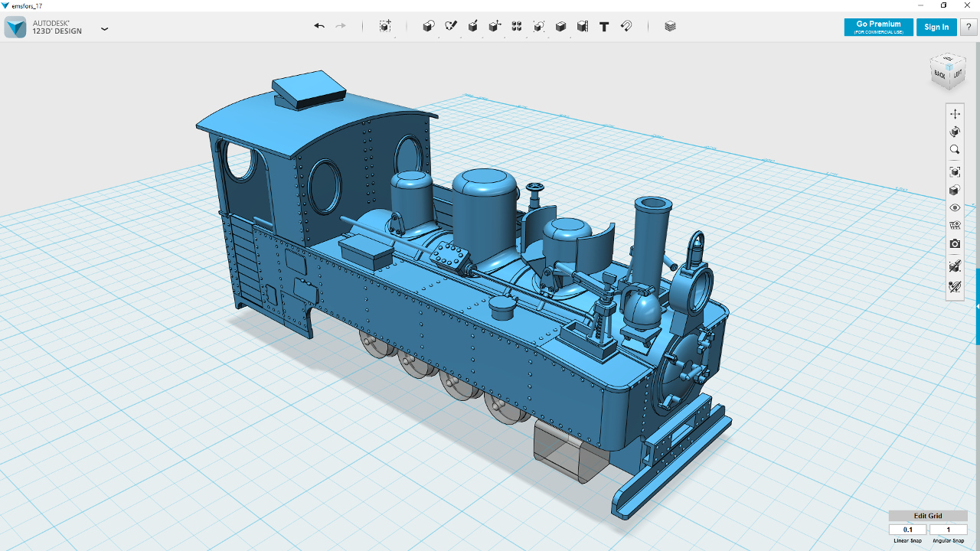This screenshot has height=551, width=980.
Task: Click the Edit Grid button
Action: pyautogui.click(x=928, y=516)
